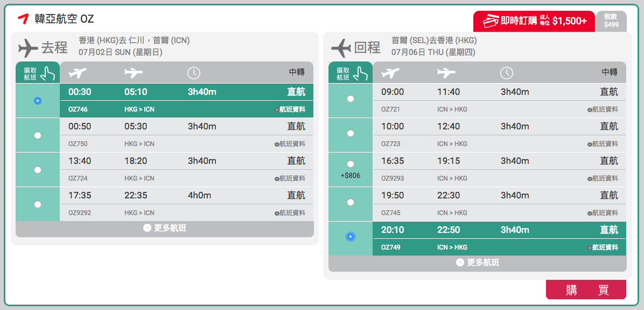Screen dimensions: 644x310
Task: Expand more outbound flights (更多航班)
Action: pos(165,228)
